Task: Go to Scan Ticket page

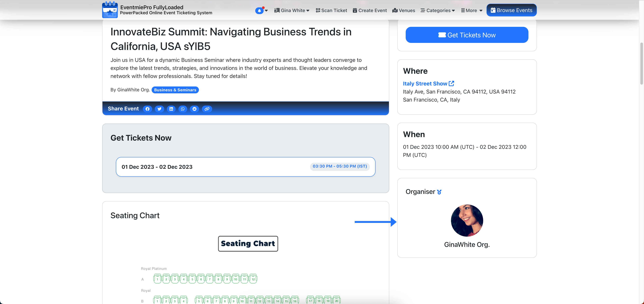Action: click(x=331, y=11)
